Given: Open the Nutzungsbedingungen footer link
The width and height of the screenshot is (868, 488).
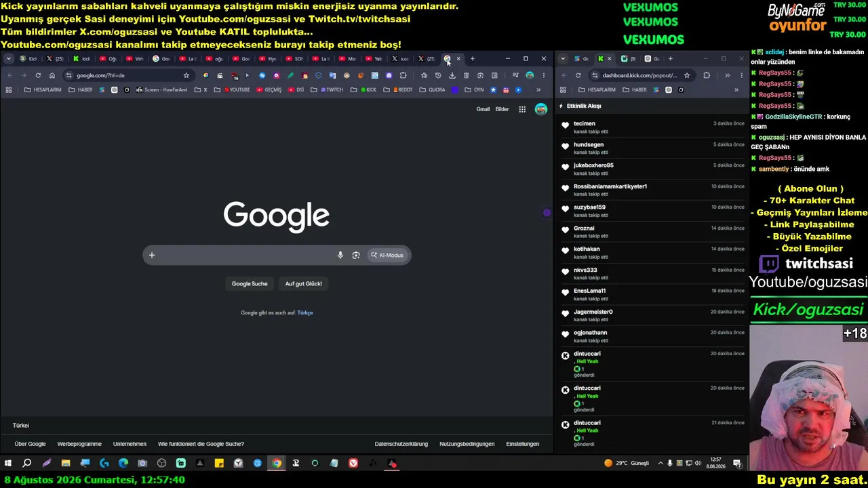Looking at the screenshot, I should 467,444.
